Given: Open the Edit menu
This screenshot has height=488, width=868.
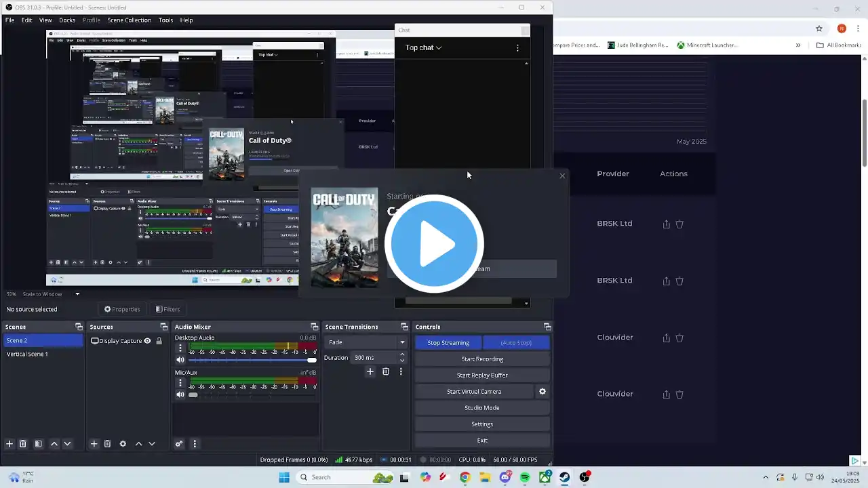Looking at the screenshot, I should click(26, 20).
